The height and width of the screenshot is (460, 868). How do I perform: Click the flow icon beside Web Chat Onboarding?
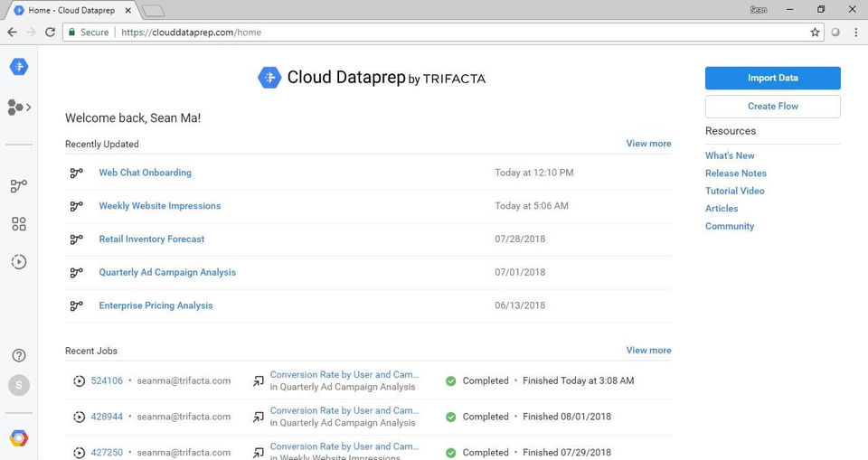pyautogui.click(x=76, y=173)
